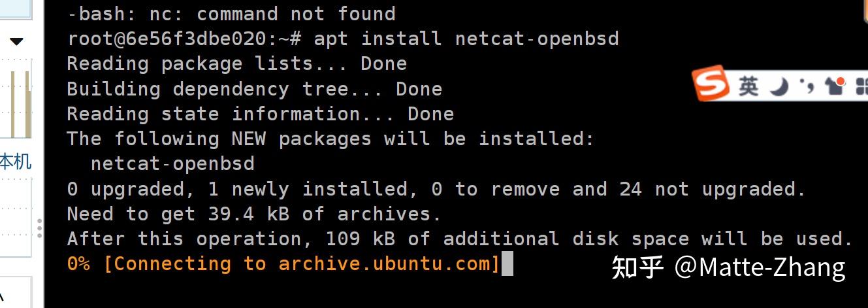The image size is (868, 308).
Task: Toggle the moon half-width mode icon
Action: (780, 86)
